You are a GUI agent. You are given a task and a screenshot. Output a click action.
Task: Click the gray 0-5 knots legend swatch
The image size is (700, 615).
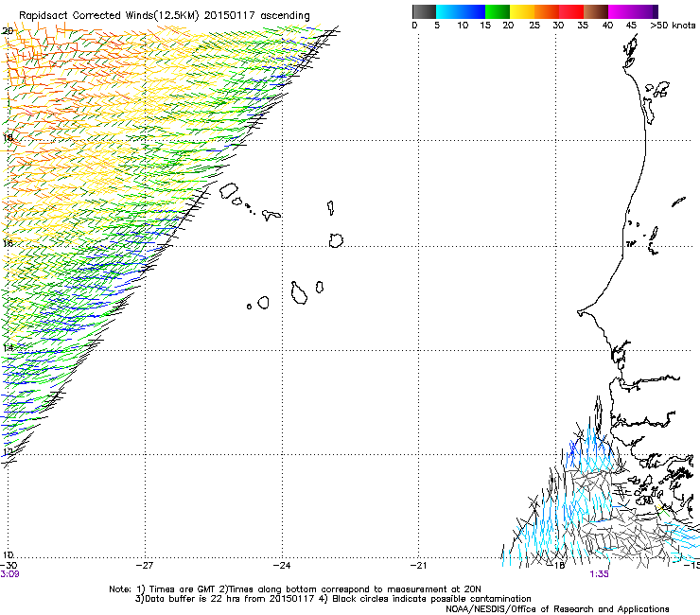(424, 11)
